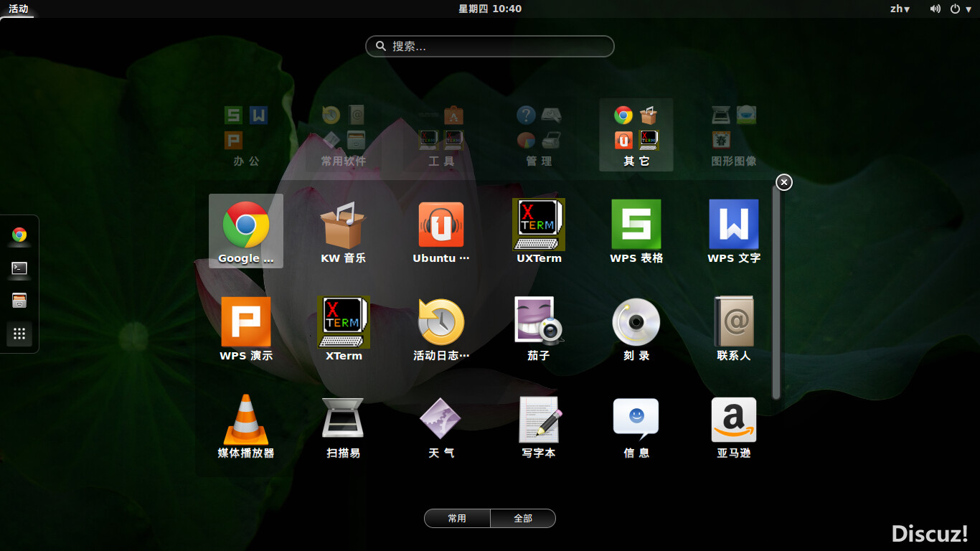The image size is (980, 551).
Task: Expand the 办公 app folder
Action: coord(246,135)
